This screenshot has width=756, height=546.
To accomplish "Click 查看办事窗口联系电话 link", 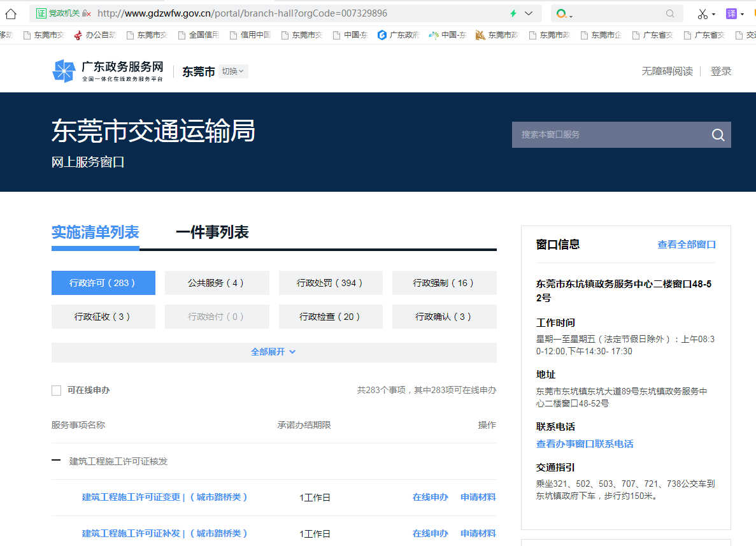I will tap(585, 444).
